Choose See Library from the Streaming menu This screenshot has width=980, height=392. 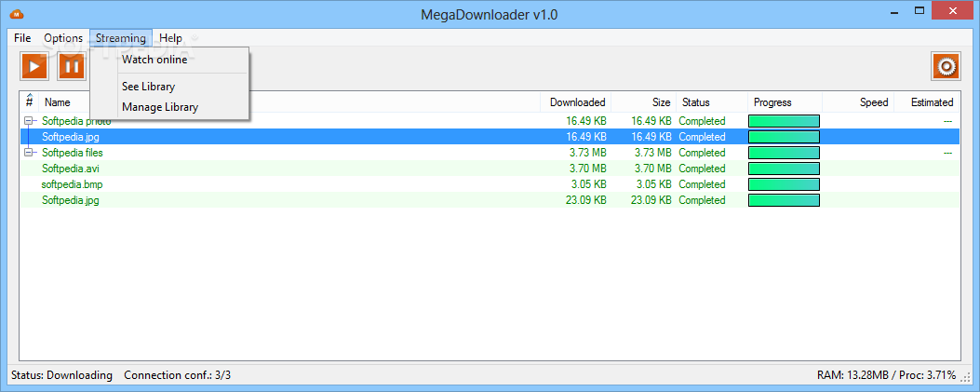170,87
